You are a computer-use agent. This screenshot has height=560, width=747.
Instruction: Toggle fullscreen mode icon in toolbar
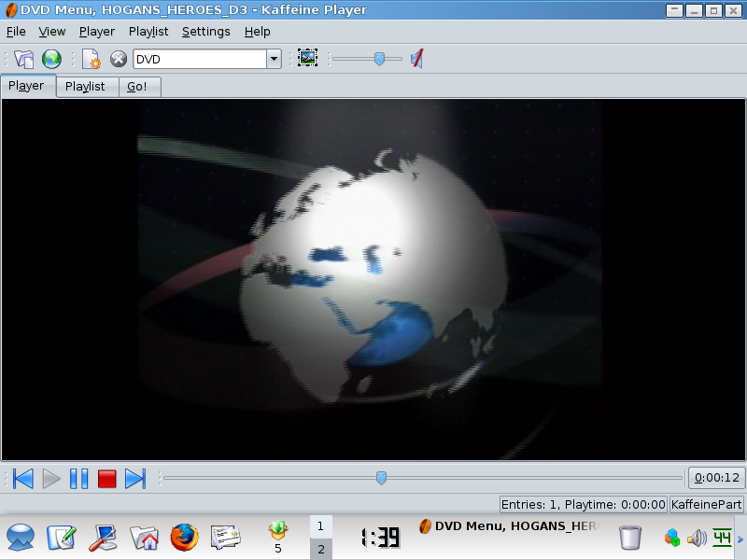tap(307, 59)
